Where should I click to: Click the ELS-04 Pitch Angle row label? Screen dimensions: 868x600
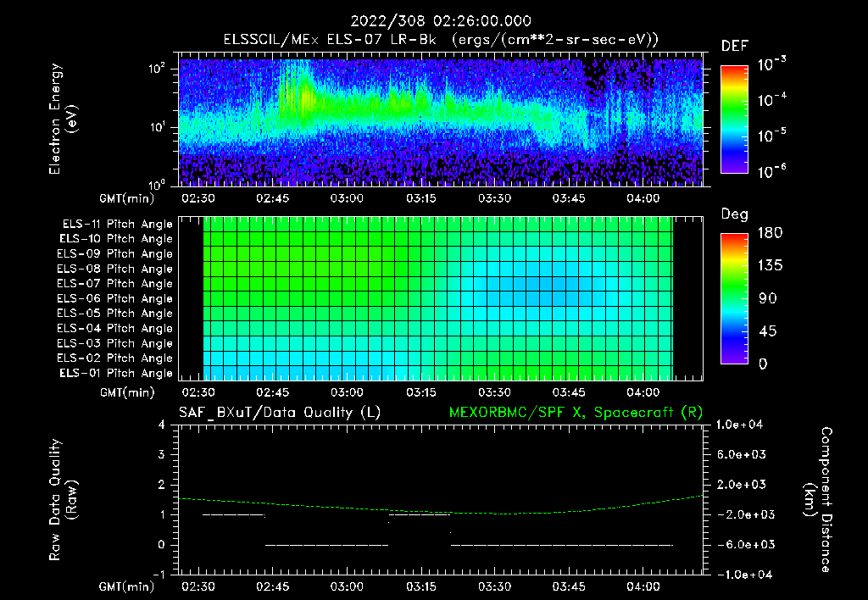pyautogui.click(x=115, y=328)
